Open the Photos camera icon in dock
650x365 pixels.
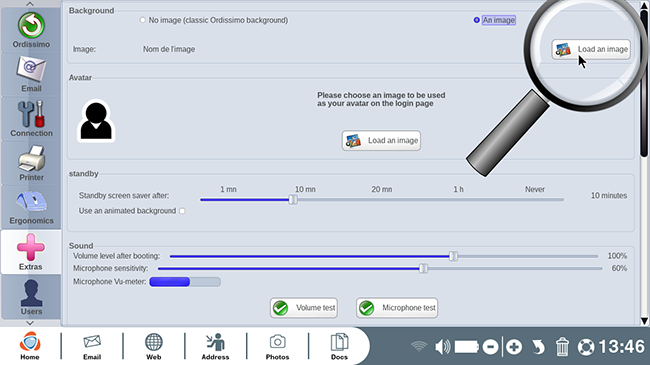[277, 346]
